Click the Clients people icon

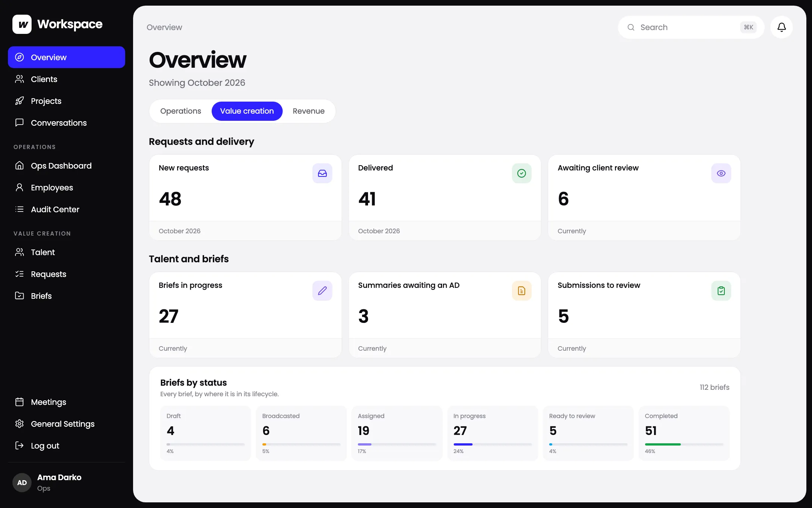point(20,79)
